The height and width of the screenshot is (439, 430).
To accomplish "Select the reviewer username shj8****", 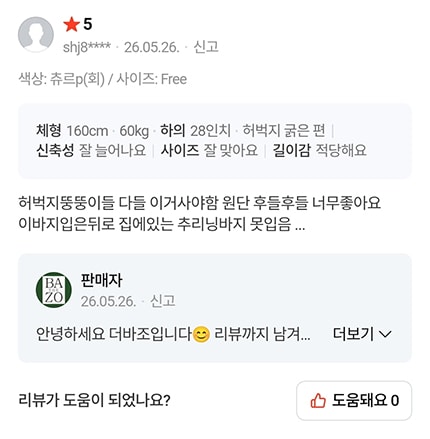I will (x=87, y=47).
